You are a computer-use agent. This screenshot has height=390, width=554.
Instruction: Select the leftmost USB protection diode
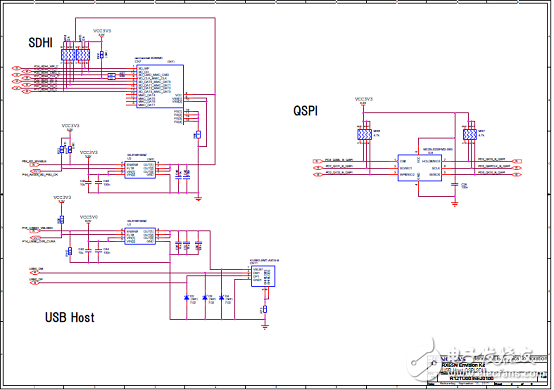187,298
